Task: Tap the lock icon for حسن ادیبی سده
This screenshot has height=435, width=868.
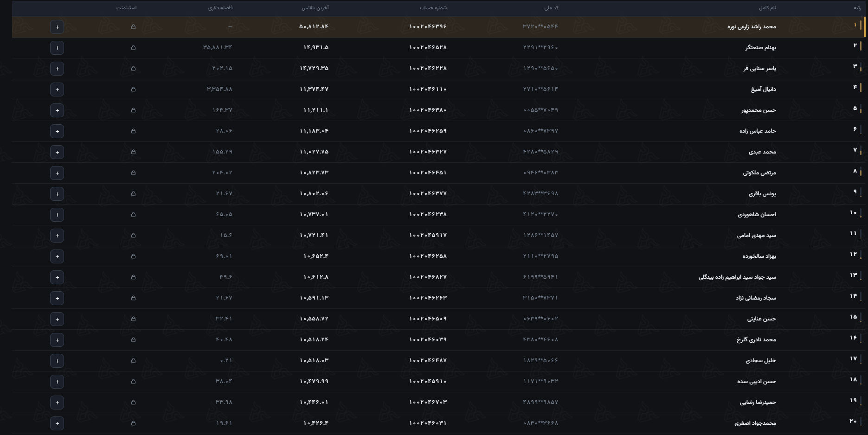Action: [x=133, y=382]
